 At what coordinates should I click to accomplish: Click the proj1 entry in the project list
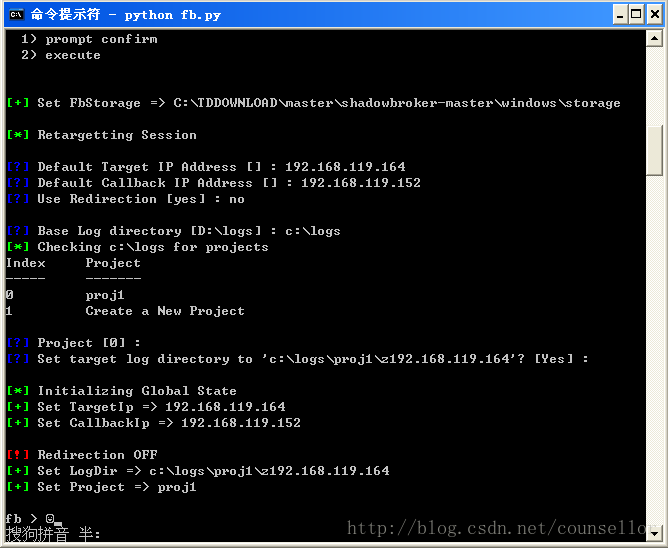105,295
